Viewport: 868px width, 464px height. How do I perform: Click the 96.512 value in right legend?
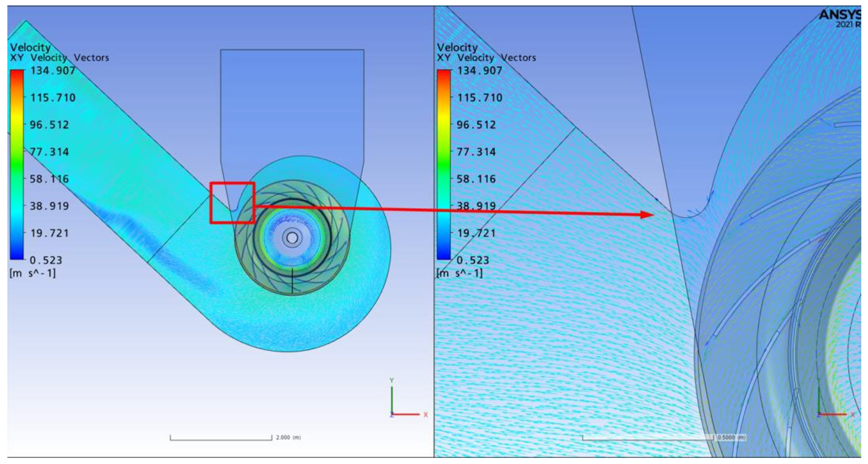[x=476, y=125]
